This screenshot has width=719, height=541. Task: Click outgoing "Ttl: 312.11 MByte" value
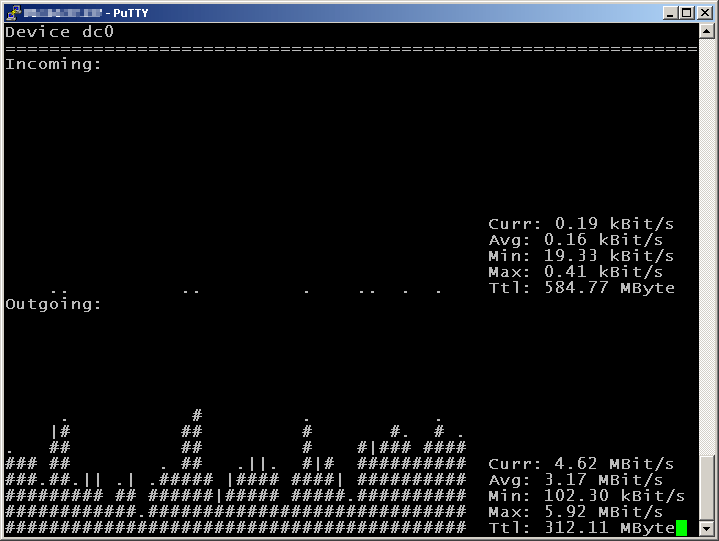coord(581,528)
